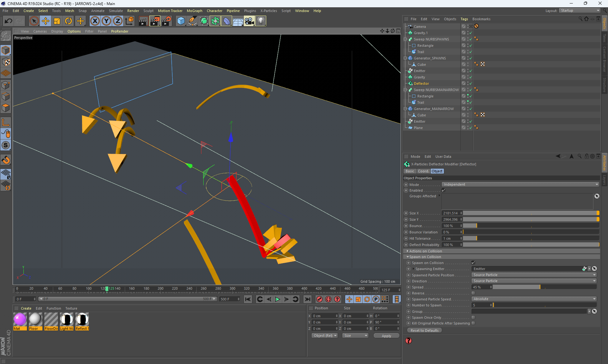Select the Rotate tool icon
Viewport: 608px width, 364px height.
pyautogui.click(x=68, y=21)
